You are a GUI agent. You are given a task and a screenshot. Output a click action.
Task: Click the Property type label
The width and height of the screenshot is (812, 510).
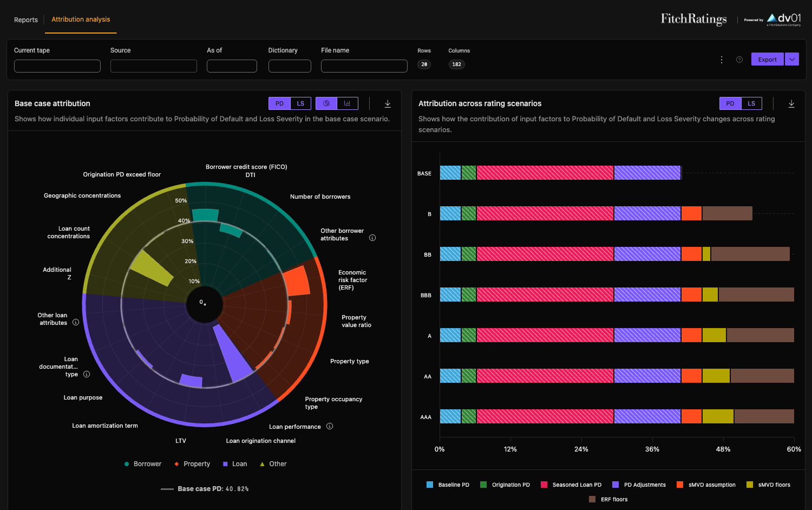tap(350, 361)
